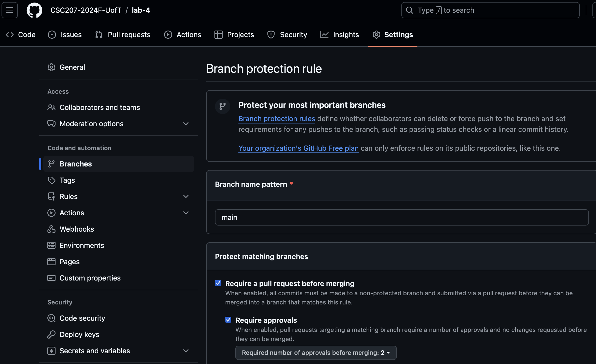Click the Tags icon in sidebar
Viewport: 596px width, 364px height.
click(51, 180)
